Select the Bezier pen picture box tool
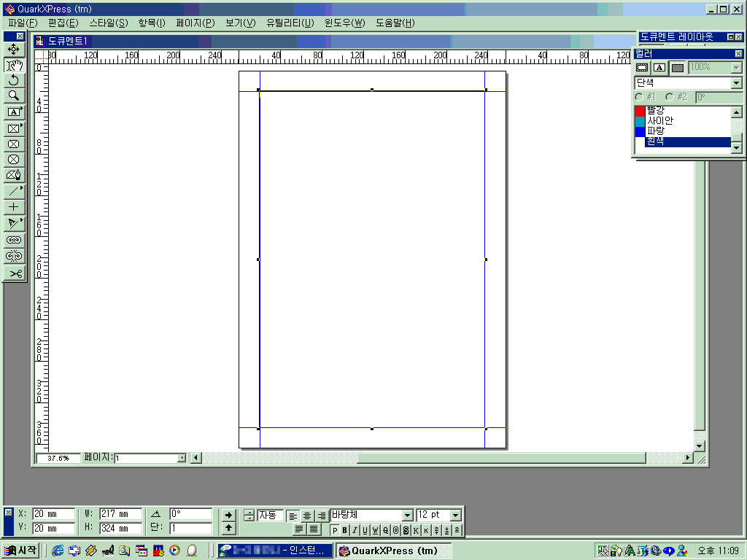 click(14, 176)
